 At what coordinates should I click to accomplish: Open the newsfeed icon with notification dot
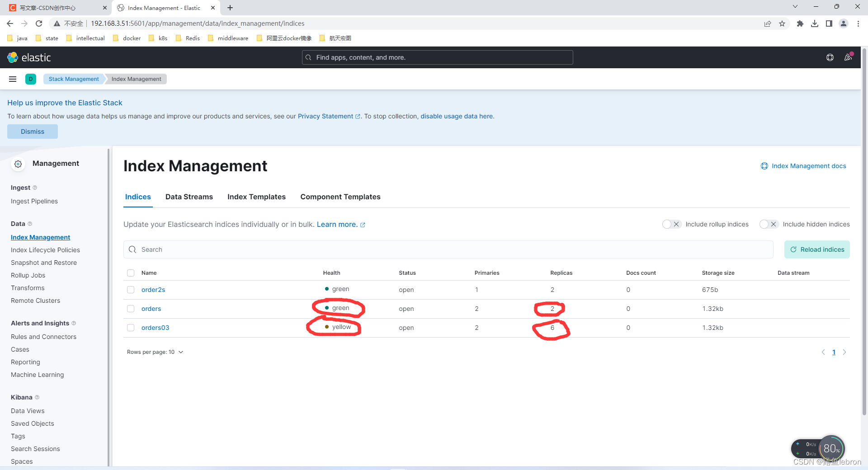tap(848, 57)
